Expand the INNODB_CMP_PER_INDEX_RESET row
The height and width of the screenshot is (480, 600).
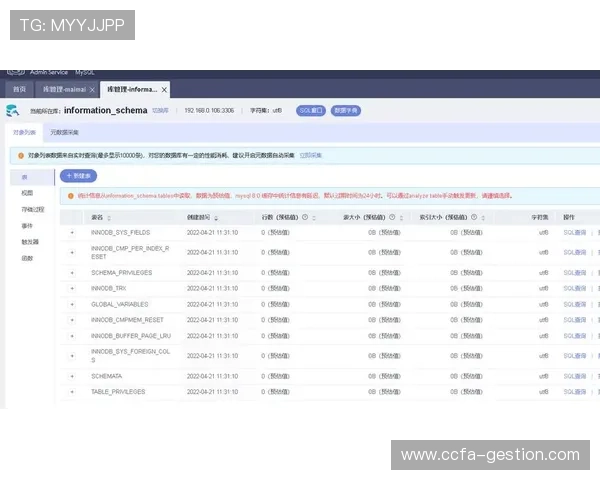tap(72, 253)
